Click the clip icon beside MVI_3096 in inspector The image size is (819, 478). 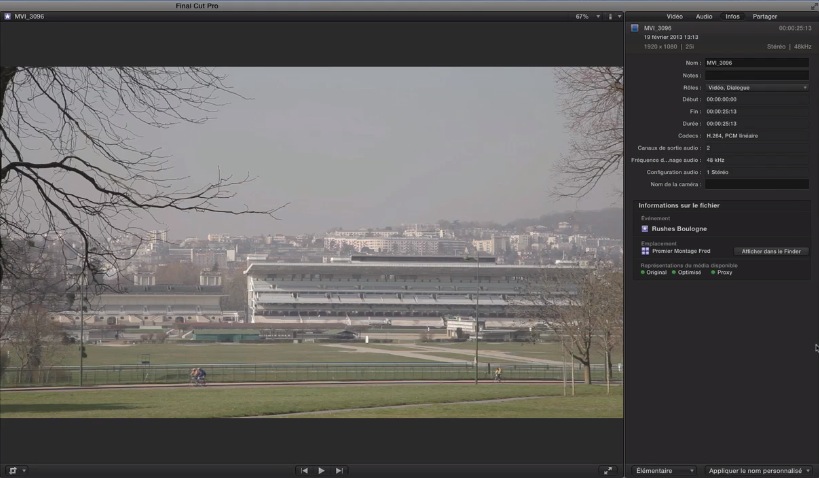[634, 29]
